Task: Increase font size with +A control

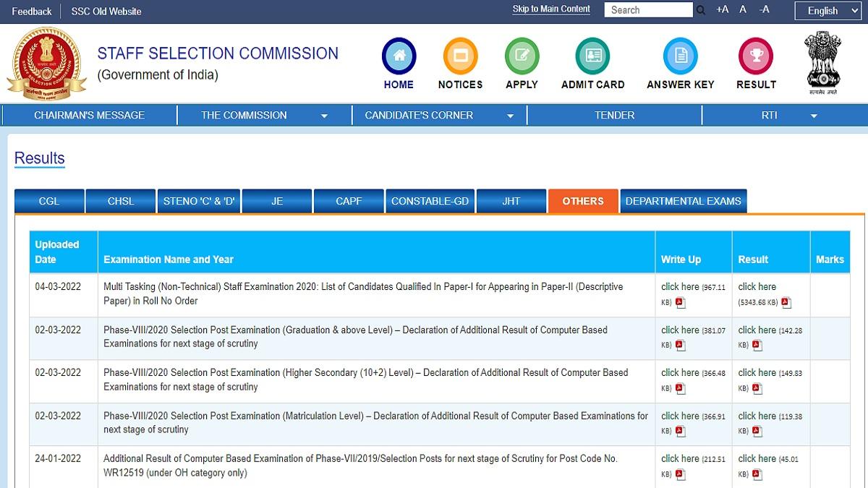Action: pyautogui.click(x=723, y=9)
